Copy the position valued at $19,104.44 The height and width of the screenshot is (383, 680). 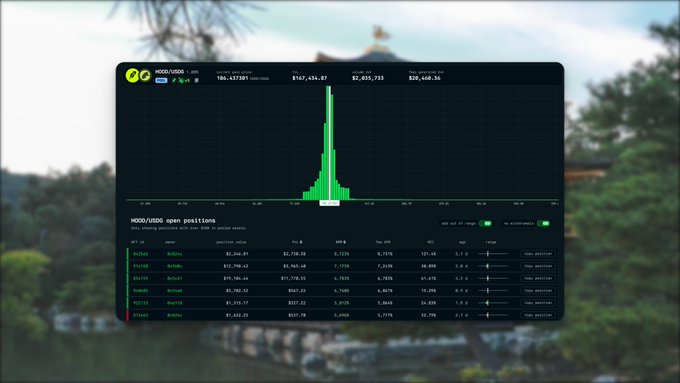click(538, 278)
